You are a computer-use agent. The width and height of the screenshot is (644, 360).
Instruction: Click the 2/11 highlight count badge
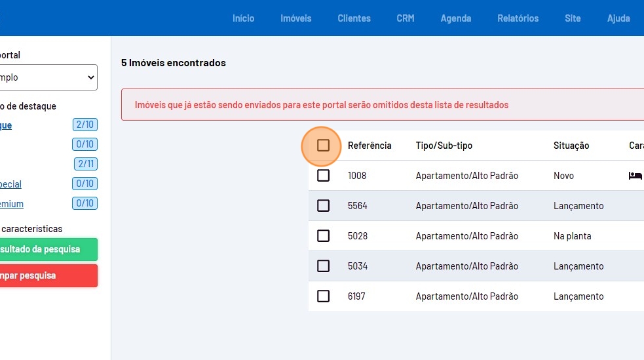85,164
